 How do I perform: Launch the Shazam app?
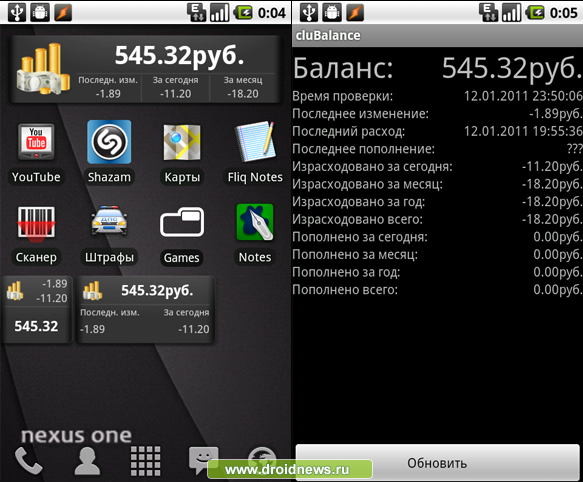109,142
